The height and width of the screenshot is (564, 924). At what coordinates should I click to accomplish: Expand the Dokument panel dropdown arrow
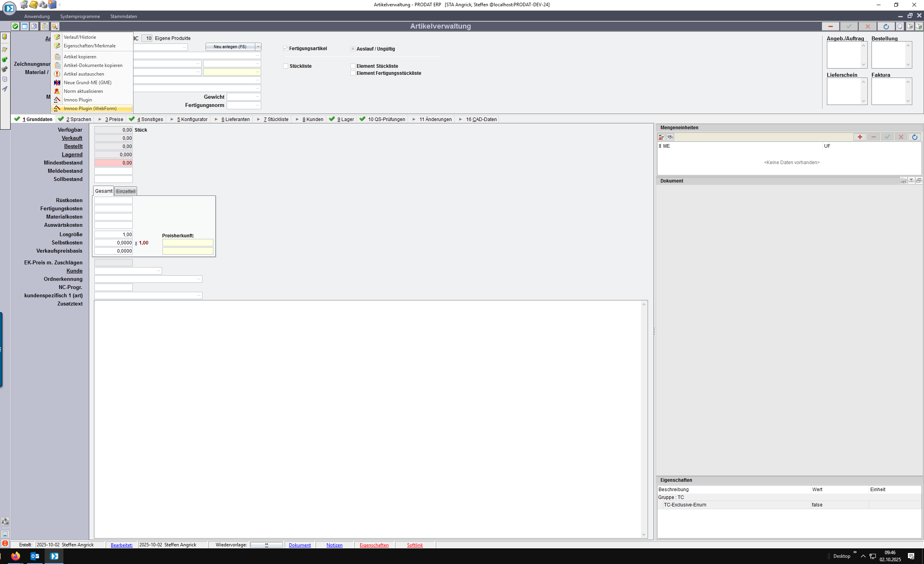pos(911,181)
